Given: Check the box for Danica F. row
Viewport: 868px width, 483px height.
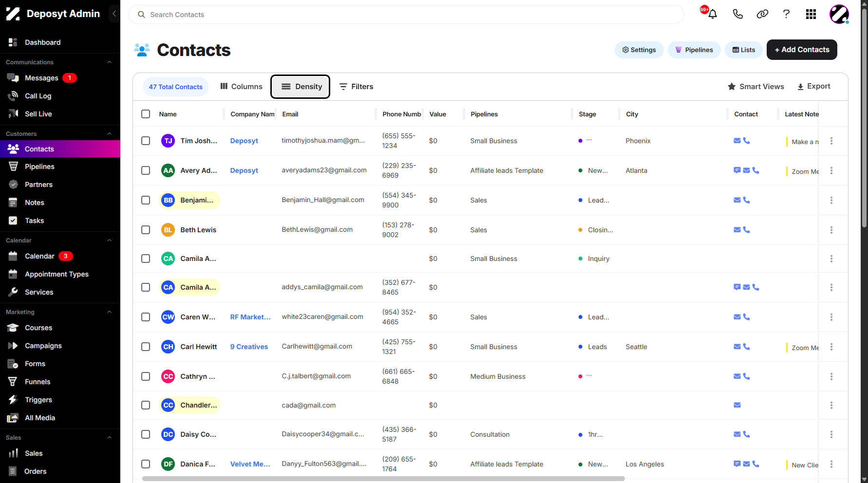Looking at the screenshot, I should (146, 464).
